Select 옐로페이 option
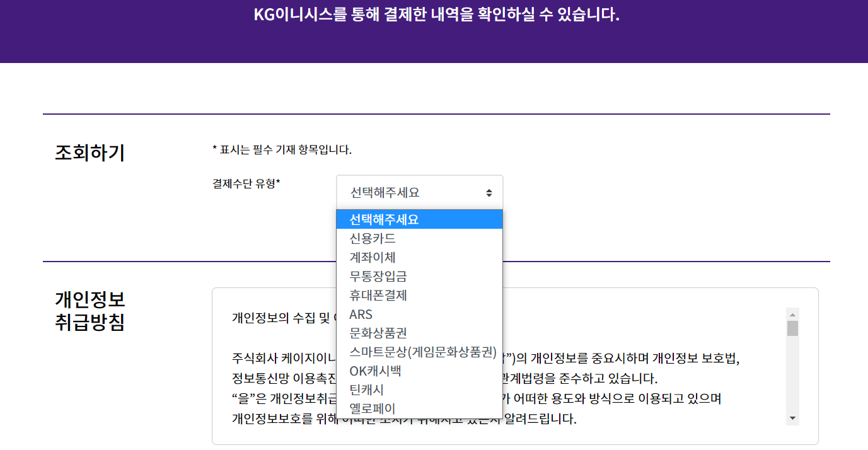Image resolution: width=868 pixels, height=450 pixels. (419, 408)
